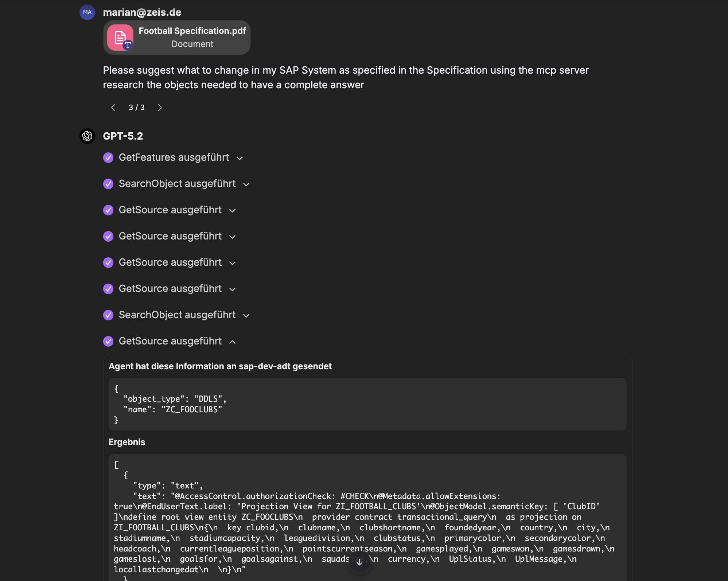Click the second SearchObject checkmark icon

108,315
